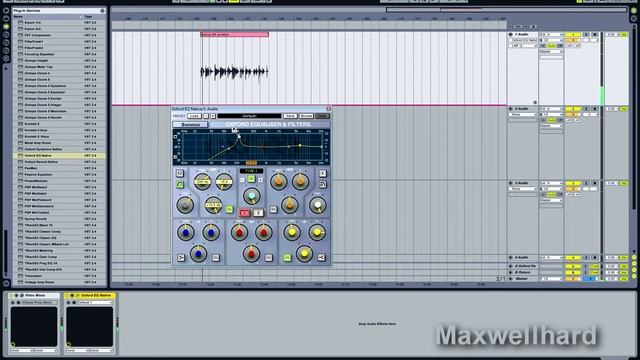Click the Save preset button
The height and width of the screenshot is (360, 640).
(290, 116)
